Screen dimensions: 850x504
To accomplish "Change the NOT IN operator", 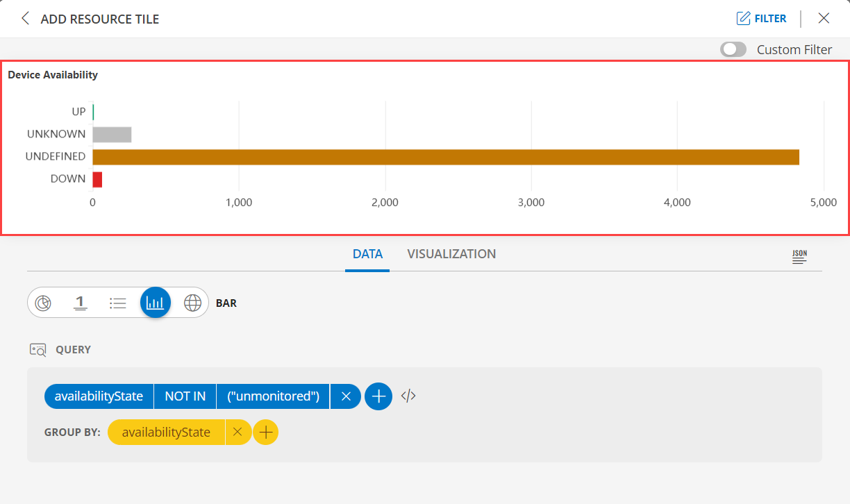I will click(x=185, y=396).
